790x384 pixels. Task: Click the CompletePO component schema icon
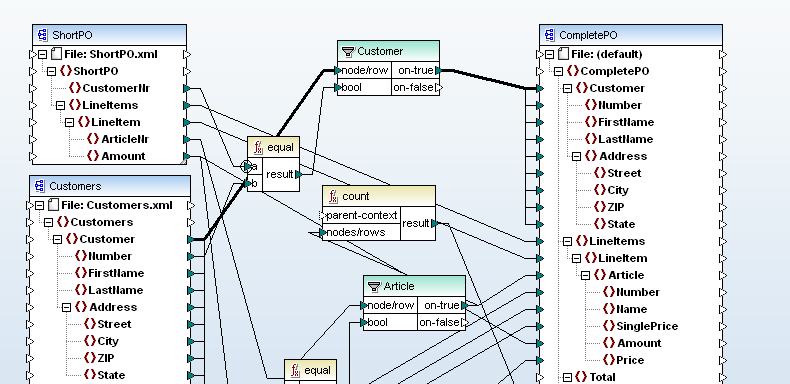549,35
